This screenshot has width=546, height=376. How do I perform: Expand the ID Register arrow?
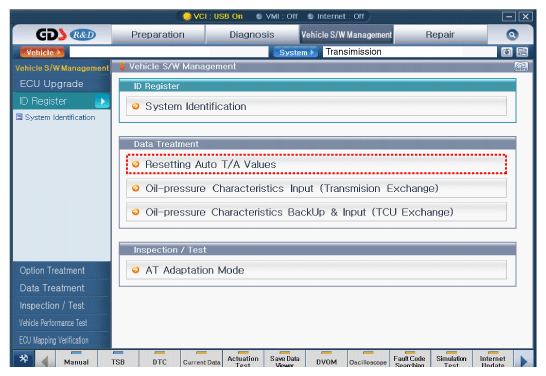(102, 101)
